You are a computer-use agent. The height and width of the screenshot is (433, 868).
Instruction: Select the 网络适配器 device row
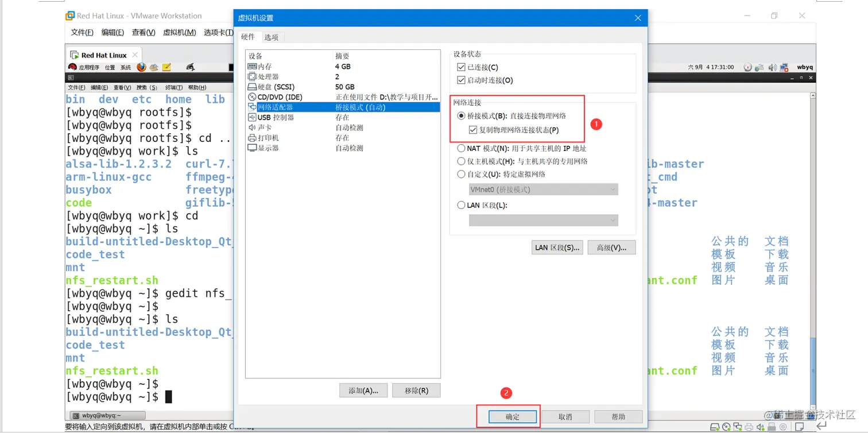(x=343, y=107)
